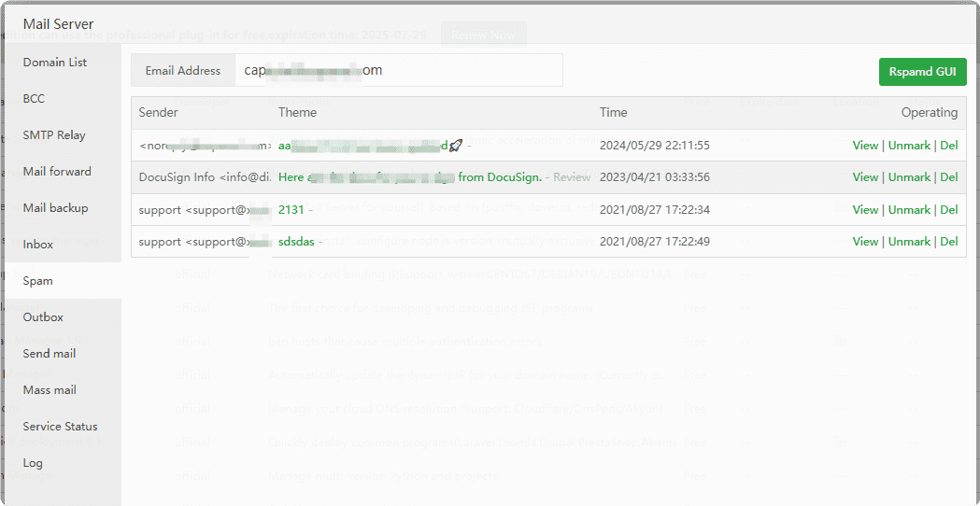Open Mail forward section
Image resolution: width=980 pixels, height=506 pixels.
coord(57,171)
